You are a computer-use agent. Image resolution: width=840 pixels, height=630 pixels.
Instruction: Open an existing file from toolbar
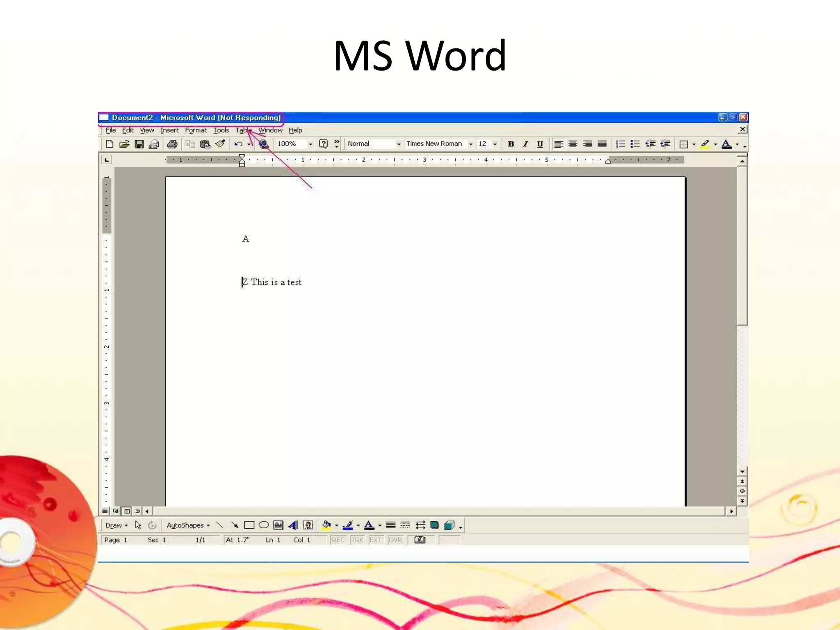124,144
